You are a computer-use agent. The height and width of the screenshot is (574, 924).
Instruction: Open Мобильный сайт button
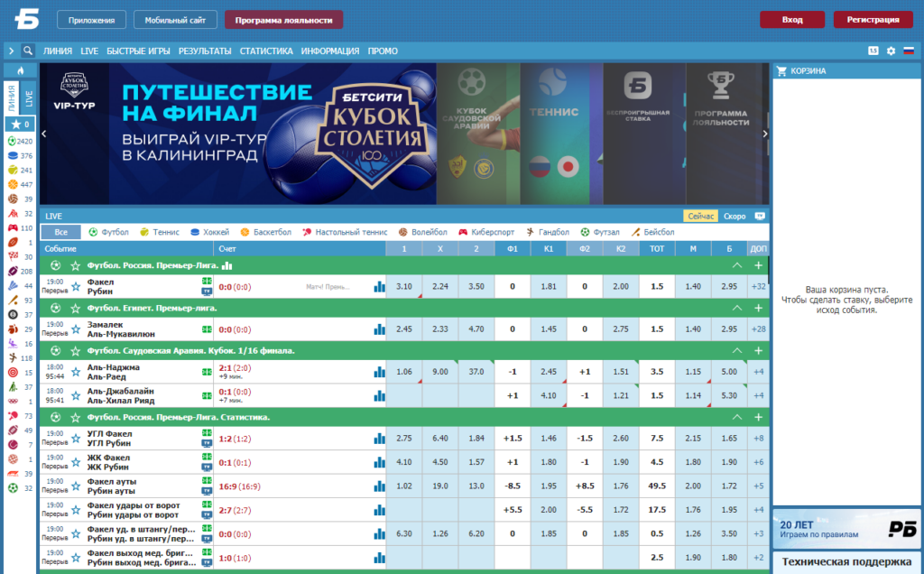175,20
